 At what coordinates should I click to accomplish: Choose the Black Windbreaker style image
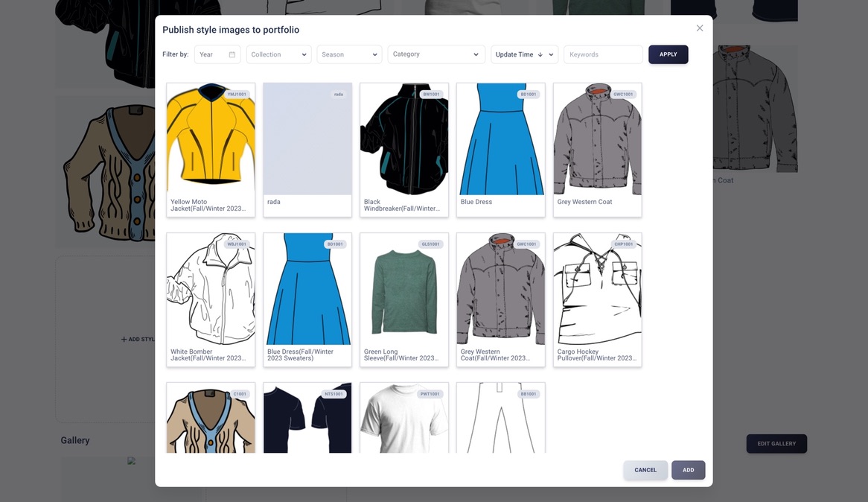(404, 139)
